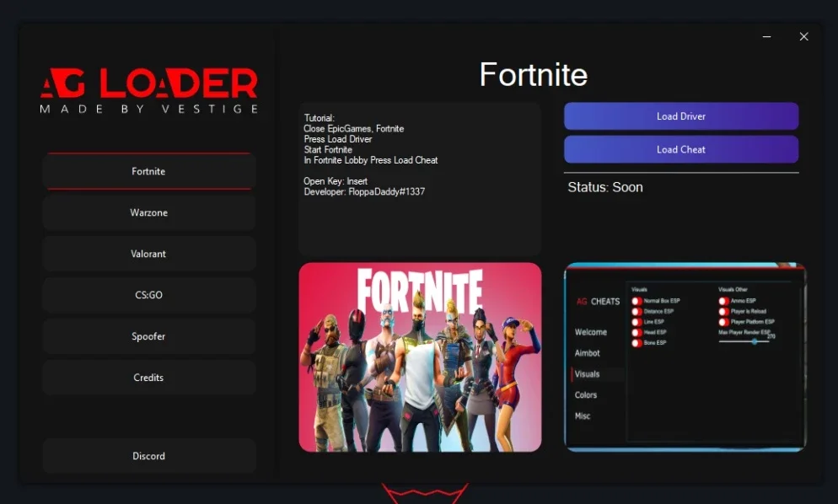View the Credits page
Image resolution: width=838 pixels, height=504 pixels.
pos(148,378)
